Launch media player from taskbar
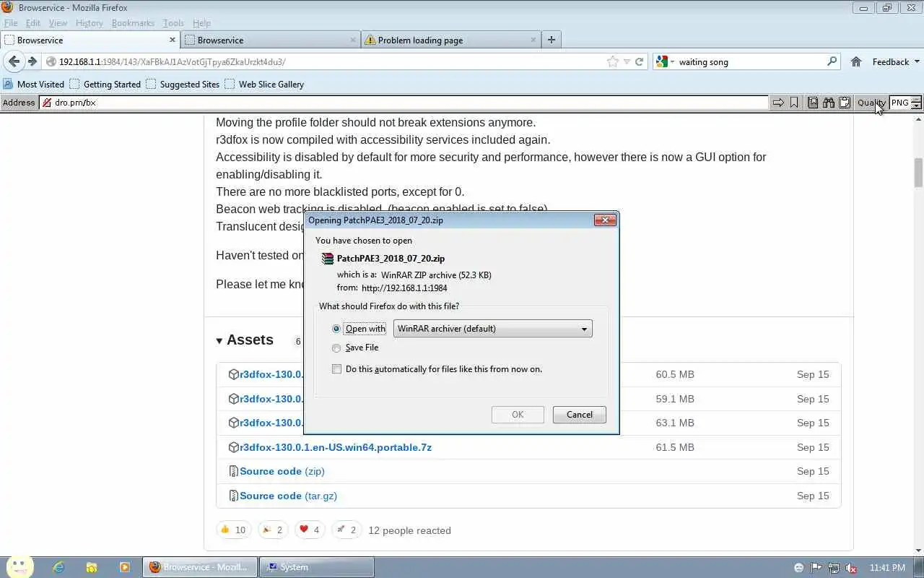 [x=125, y=567]
